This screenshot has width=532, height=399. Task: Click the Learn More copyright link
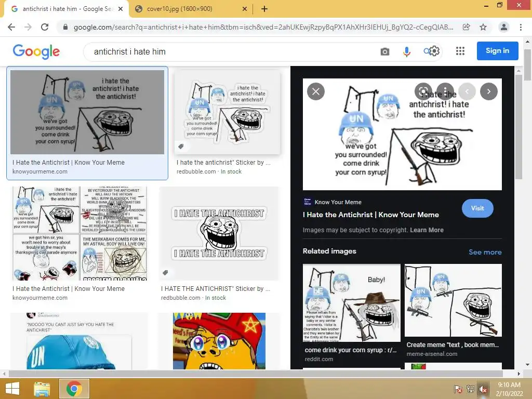[x=427, y=230]
